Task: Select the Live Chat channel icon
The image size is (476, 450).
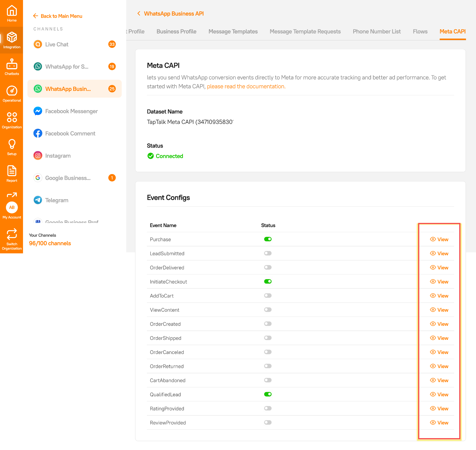Action: 38,44
